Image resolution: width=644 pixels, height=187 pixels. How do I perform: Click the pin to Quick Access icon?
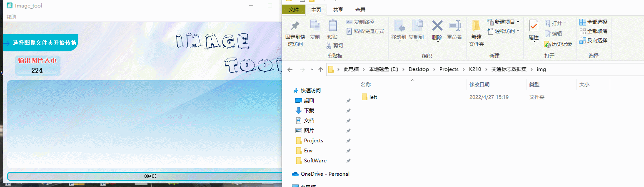(295, 26)
